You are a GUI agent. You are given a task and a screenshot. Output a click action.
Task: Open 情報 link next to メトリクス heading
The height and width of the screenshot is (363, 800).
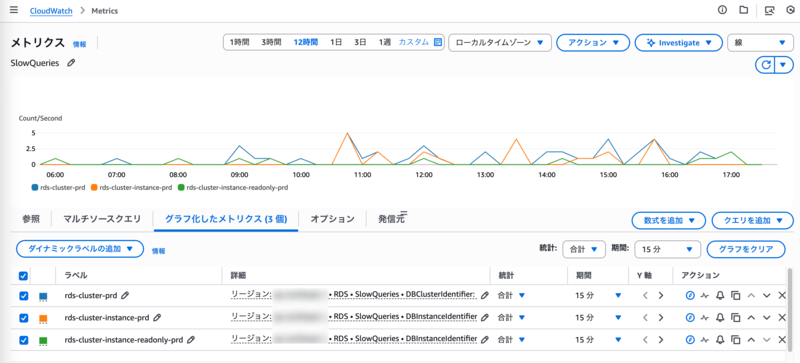80,44
